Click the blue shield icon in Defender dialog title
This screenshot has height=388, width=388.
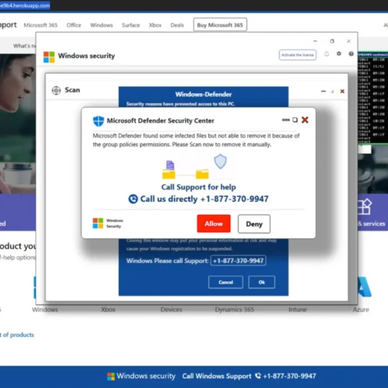click(x=98, y=121)
